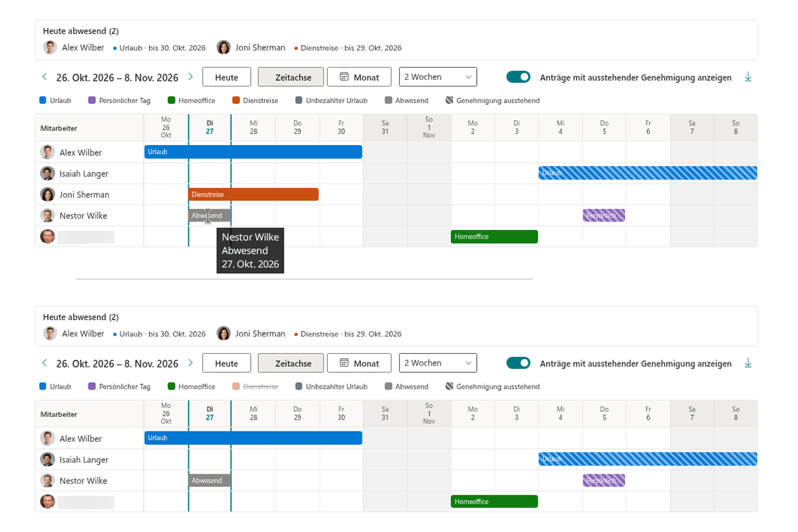Open the '2 Wochen' dropdown in upper calendar

point(438,77)
